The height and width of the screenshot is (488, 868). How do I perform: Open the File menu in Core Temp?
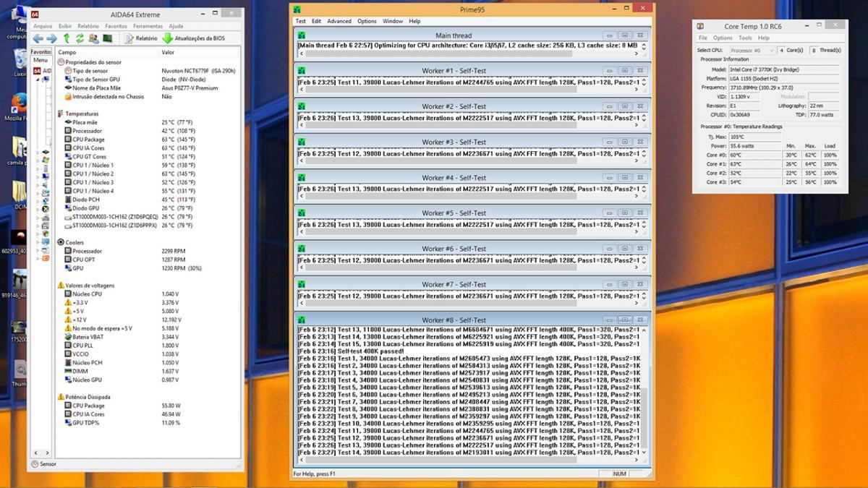coord(702,38)
